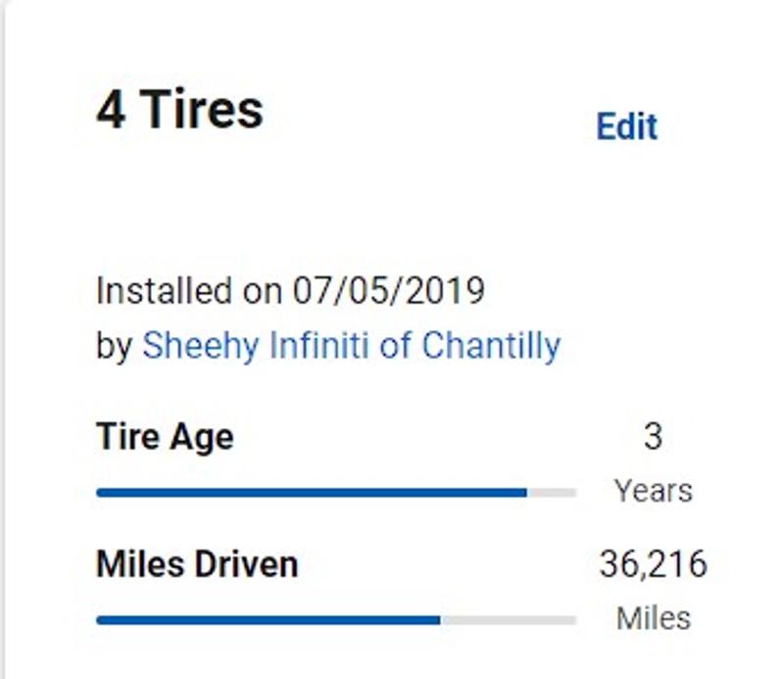Click gray unfilled end of Tire Age bar
This screenshot has width=784, height=679.
click(x=552, y=493)
